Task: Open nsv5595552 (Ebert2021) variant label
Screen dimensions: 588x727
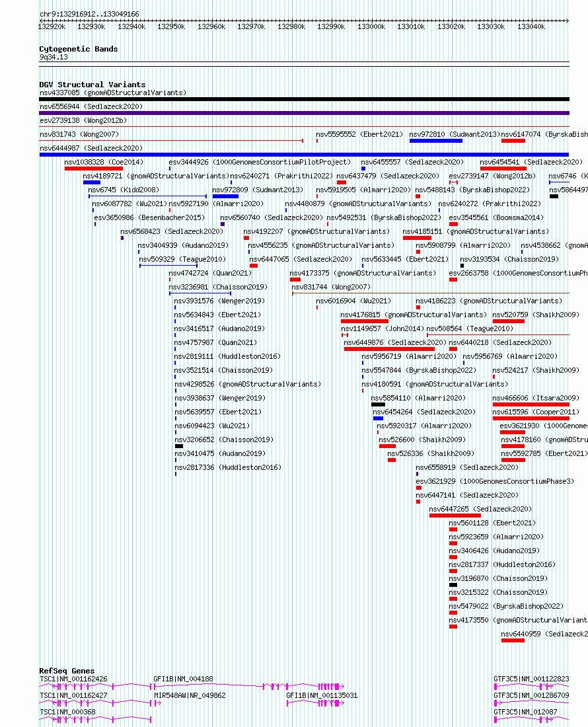Action: (x=359, y=134)
